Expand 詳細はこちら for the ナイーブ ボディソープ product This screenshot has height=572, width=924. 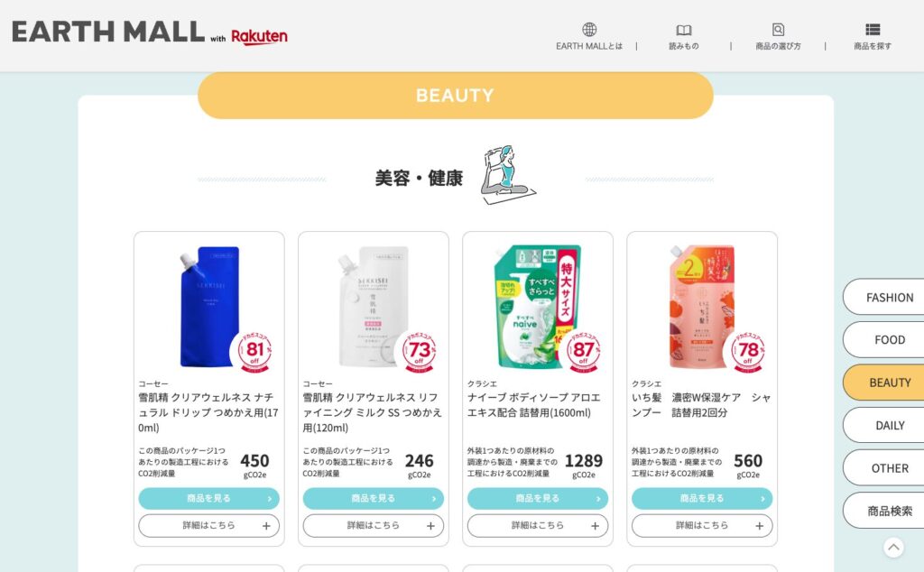[x=538, y=525]
